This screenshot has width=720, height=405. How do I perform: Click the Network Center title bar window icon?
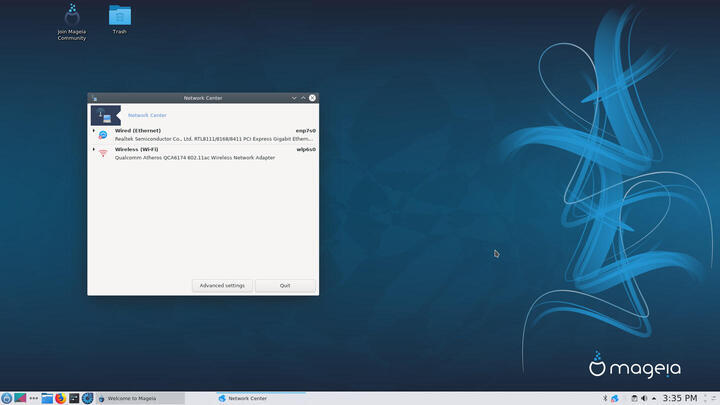94,98
